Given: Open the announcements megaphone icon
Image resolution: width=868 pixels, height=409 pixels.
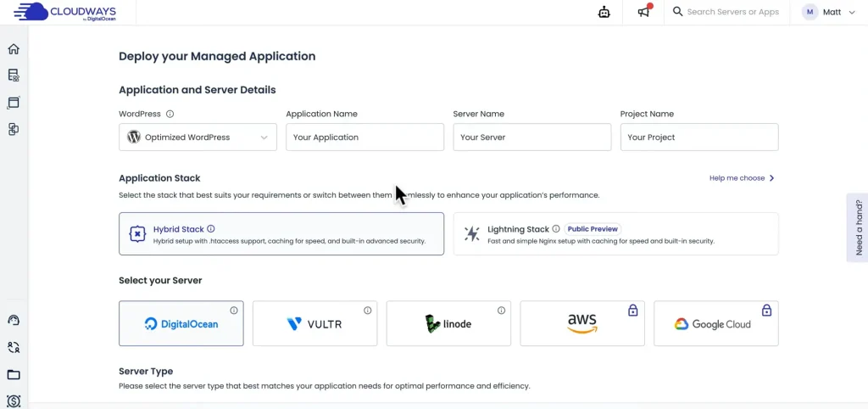Looking at the screenshot, I should click(644, 12).
